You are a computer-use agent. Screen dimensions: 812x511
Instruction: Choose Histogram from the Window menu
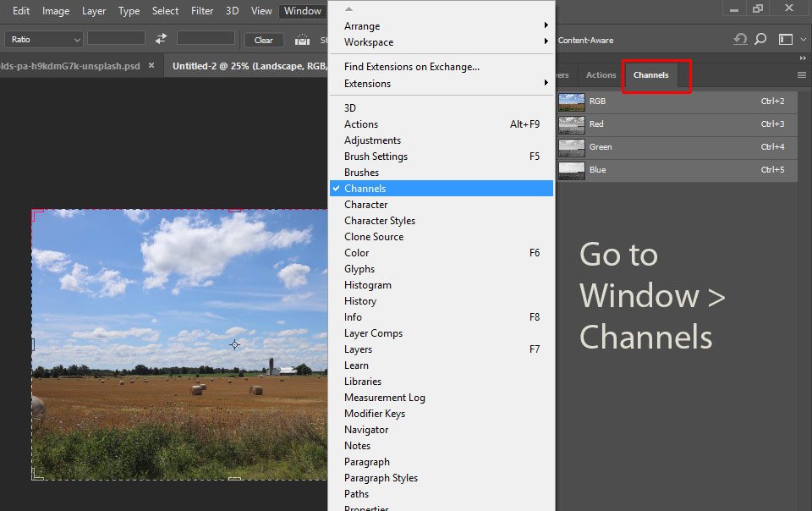click(368, 285)
